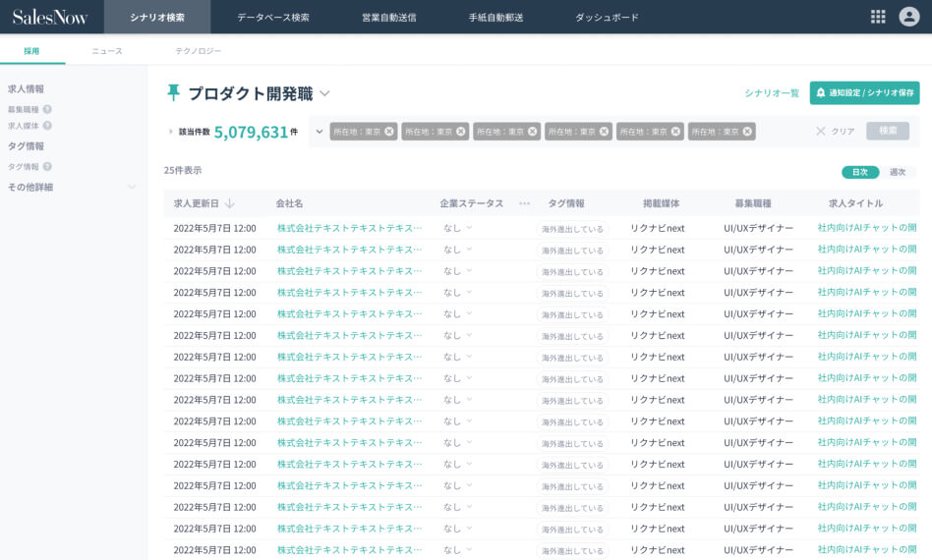Click the 掲載媒体 column header
The height and width of the screenshot is (560, 932).
click(x=661, y=203)
